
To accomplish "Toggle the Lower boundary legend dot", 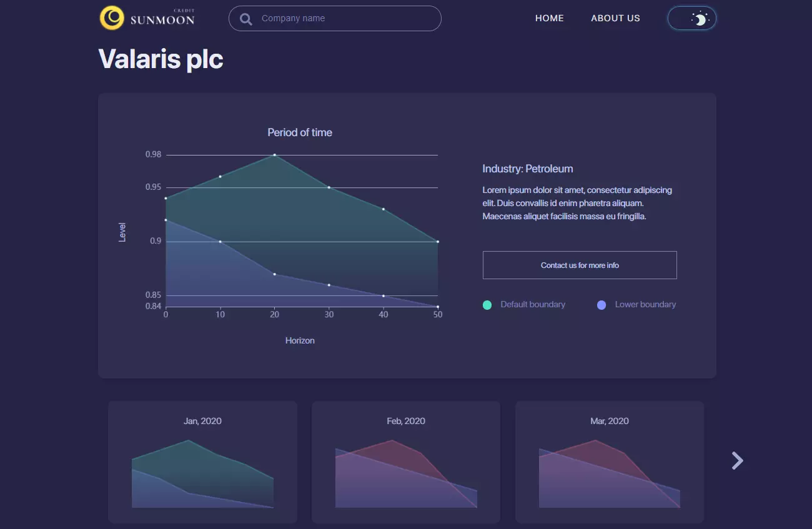I will click(602, 305).
